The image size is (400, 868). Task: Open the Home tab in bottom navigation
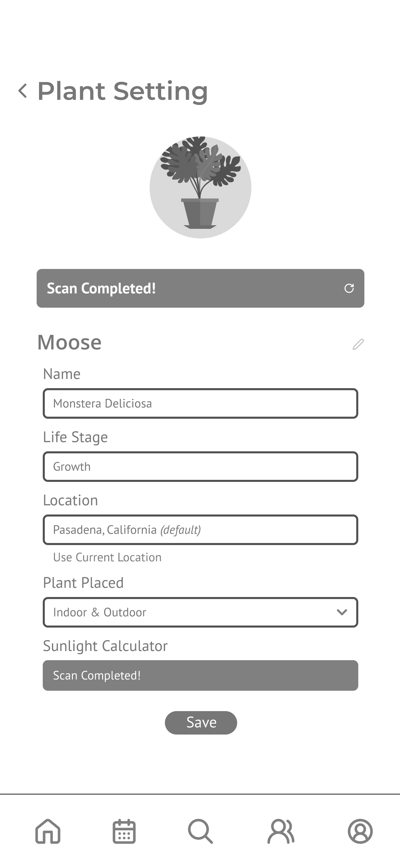[48, 831]
